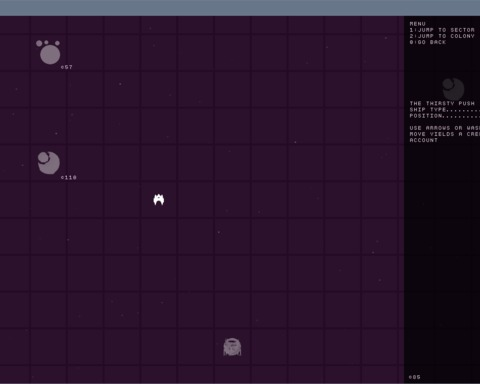Click the credit label by three-moon planet
480x384 pixels.
pos(67,67)
